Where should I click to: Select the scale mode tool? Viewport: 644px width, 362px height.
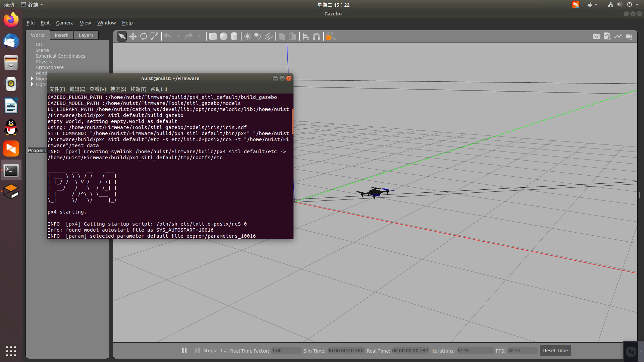pos(154,37)
